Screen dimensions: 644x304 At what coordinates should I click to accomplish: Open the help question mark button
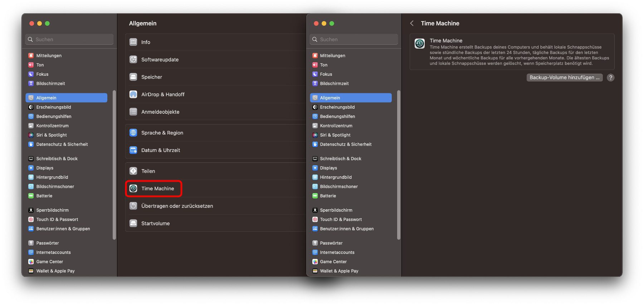click(x=610, y=78)
